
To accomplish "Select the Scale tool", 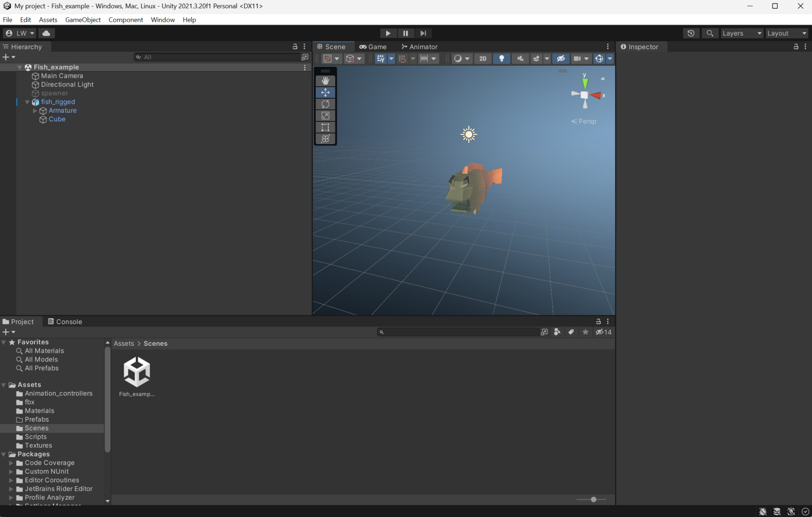I will point(325,116).
